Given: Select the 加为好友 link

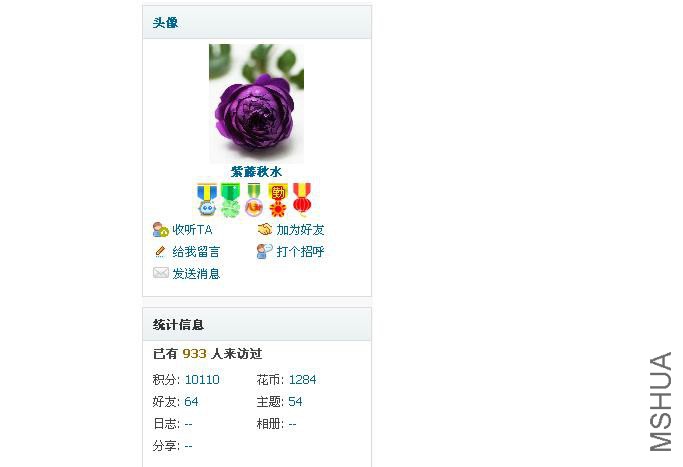Looking at the screenshot, I should [300, 230].
